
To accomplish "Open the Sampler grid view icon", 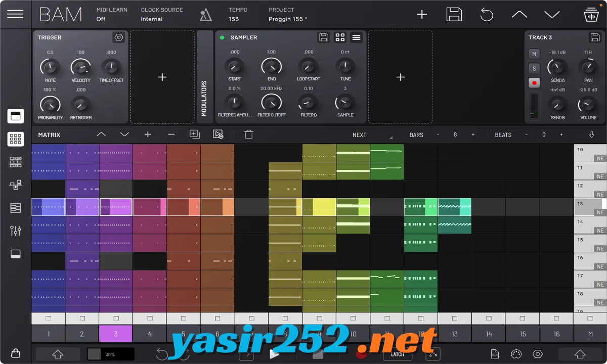I will [x=340, y=37].
